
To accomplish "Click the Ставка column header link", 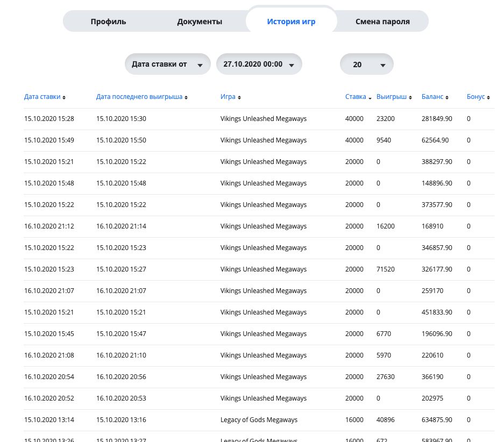I will [356, 97].
